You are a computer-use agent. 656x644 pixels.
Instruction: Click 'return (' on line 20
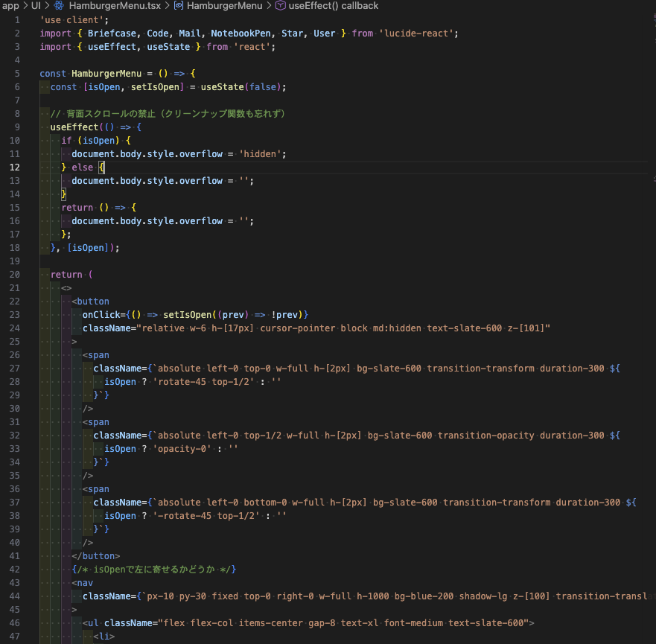tap(71, 274)
